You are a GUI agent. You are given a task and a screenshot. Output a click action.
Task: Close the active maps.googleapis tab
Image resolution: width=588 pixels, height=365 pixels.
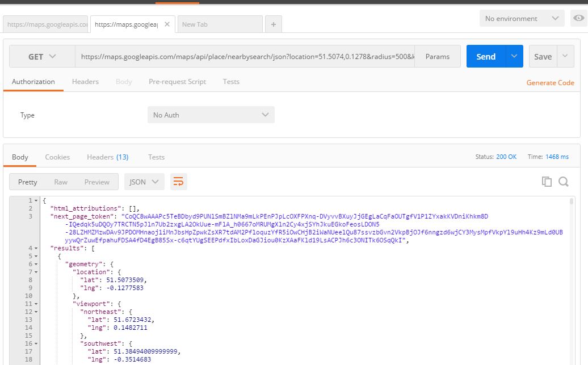167,24
